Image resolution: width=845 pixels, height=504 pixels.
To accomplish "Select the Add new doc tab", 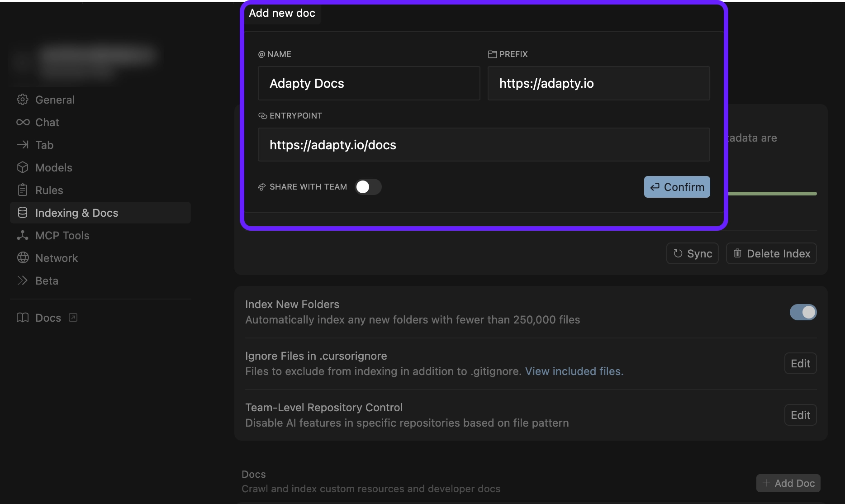I will (281, 13).
